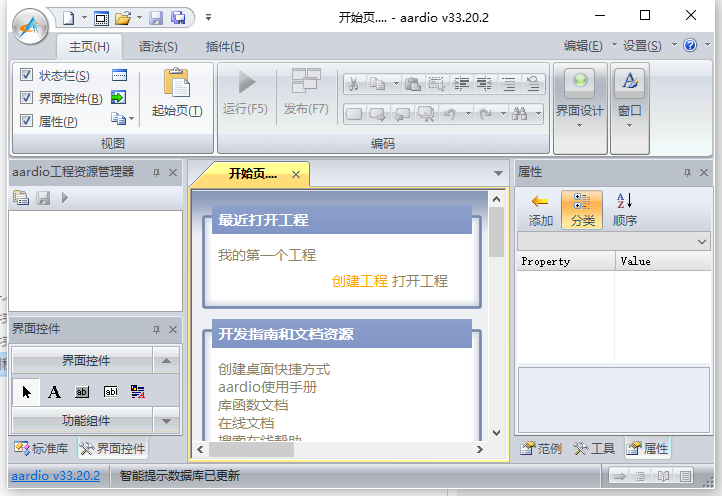
Task: Pin the aardio工程资源管理器 panel
Action: [x=157, y=173]
